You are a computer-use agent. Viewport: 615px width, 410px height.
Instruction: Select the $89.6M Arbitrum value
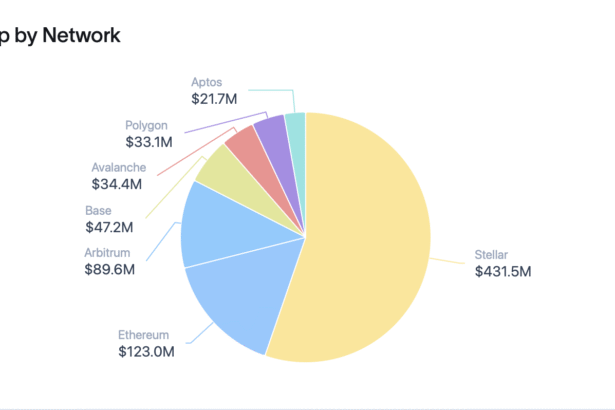pyautogui.click(x=110, y=269)
